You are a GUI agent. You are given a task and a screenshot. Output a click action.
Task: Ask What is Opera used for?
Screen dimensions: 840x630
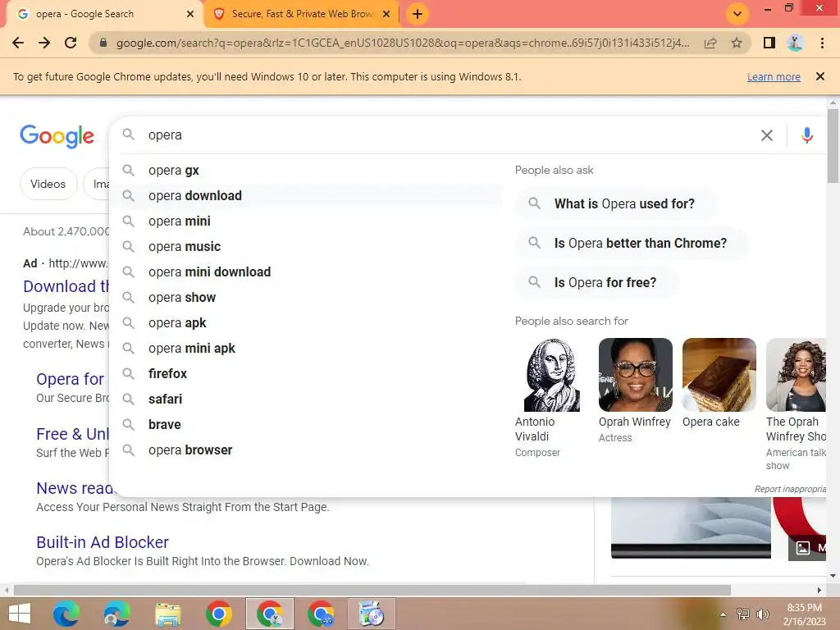coord(615,203)
